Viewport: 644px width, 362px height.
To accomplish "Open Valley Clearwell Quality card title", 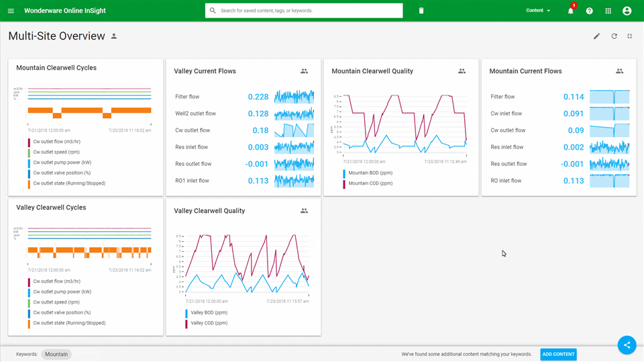I will pyautogui.click(x=209, y=211).
